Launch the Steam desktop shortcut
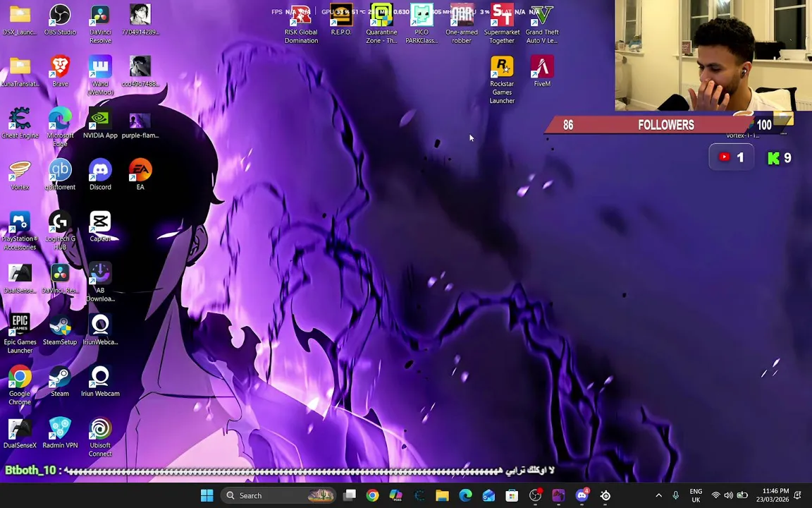 [x=60, y=382]
